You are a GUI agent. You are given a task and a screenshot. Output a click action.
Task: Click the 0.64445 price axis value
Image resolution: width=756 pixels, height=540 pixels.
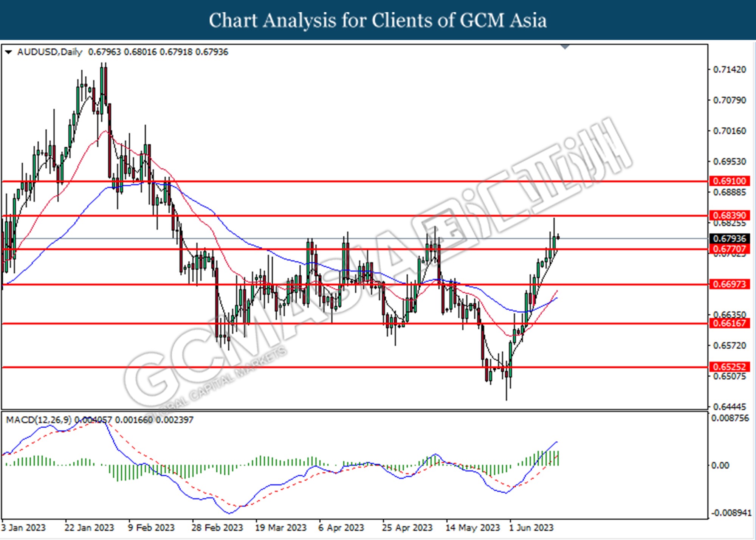click(730, 407)
